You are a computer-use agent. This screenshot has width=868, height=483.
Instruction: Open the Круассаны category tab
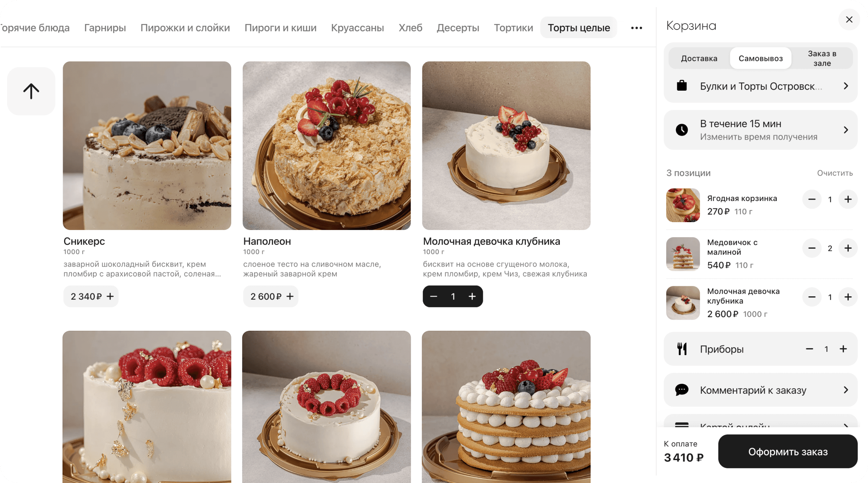click(x=357, y=28)
